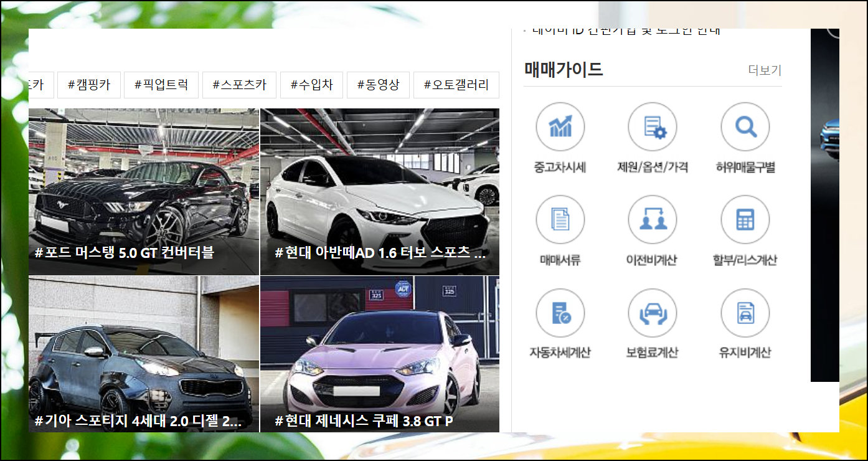Select the #오토갤러리 tag
Viewport: 868px width, 461px height.
pos(456,85)
